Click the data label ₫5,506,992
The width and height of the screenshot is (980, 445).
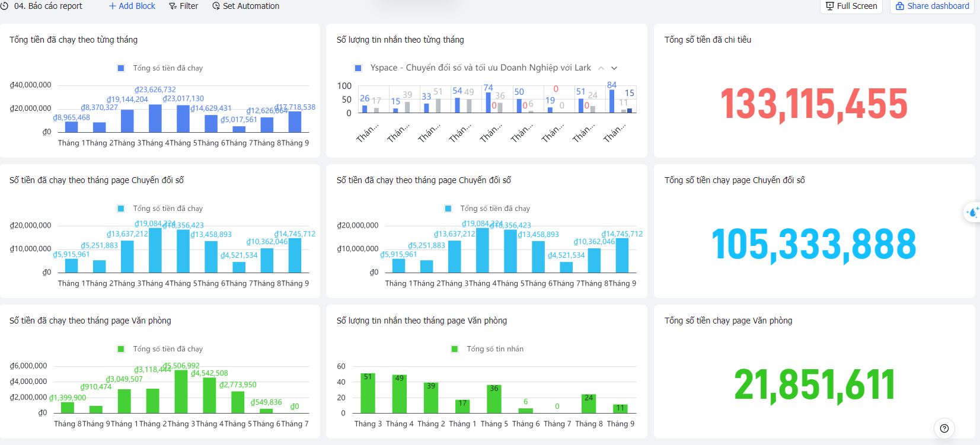click(181, 366)
